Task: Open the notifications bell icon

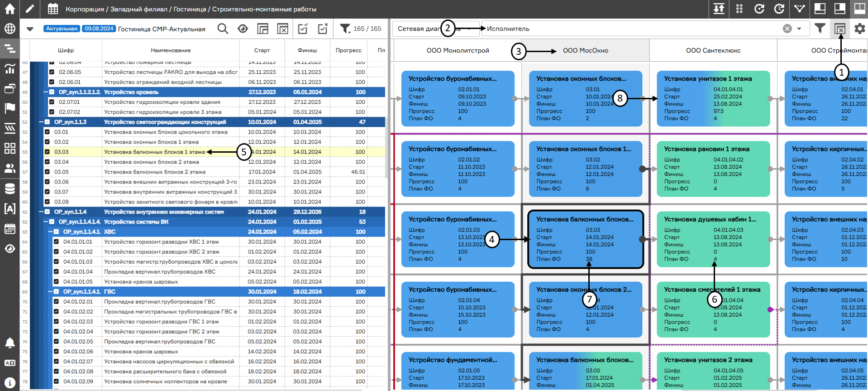Action: [10, 343]
